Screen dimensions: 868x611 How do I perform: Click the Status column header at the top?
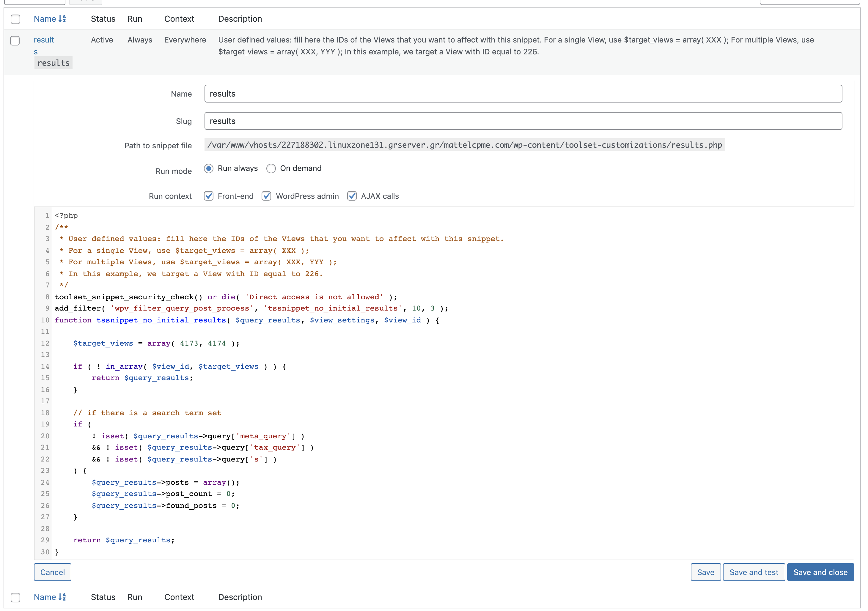[103, 19]
